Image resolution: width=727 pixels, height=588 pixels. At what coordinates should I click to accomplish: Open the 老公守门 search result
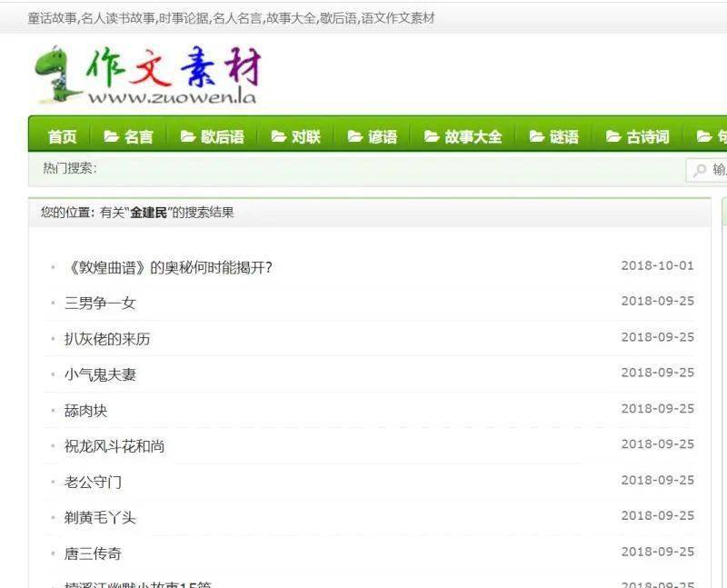pyautogui.click(x=94, y=482)
